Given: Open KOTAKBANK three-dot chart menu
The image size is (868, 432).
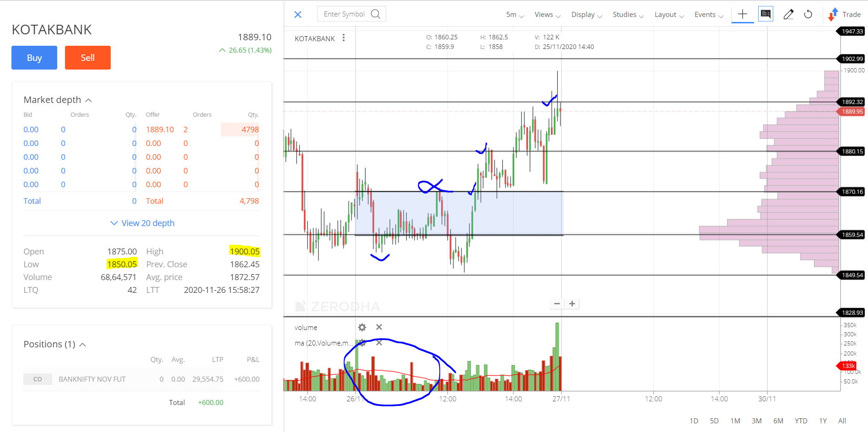Looking at the screenshot, I should click(344, 38).
